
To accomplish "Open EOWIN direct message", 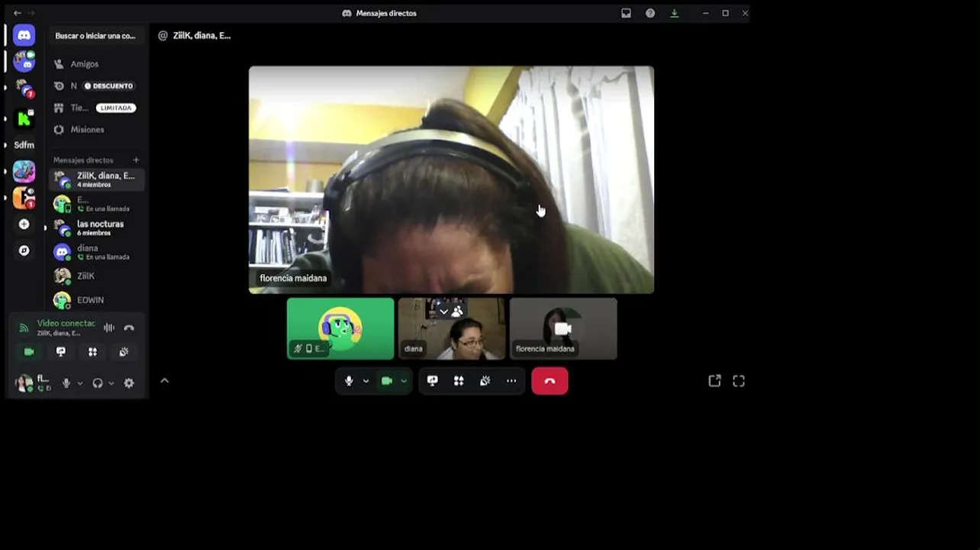I will (x=96, y=300).
